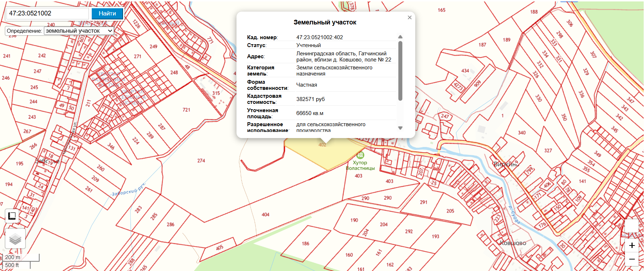Screen dimensions: 644x271
Task: Open the Определение type dropdown
Action: coord(79,31)
